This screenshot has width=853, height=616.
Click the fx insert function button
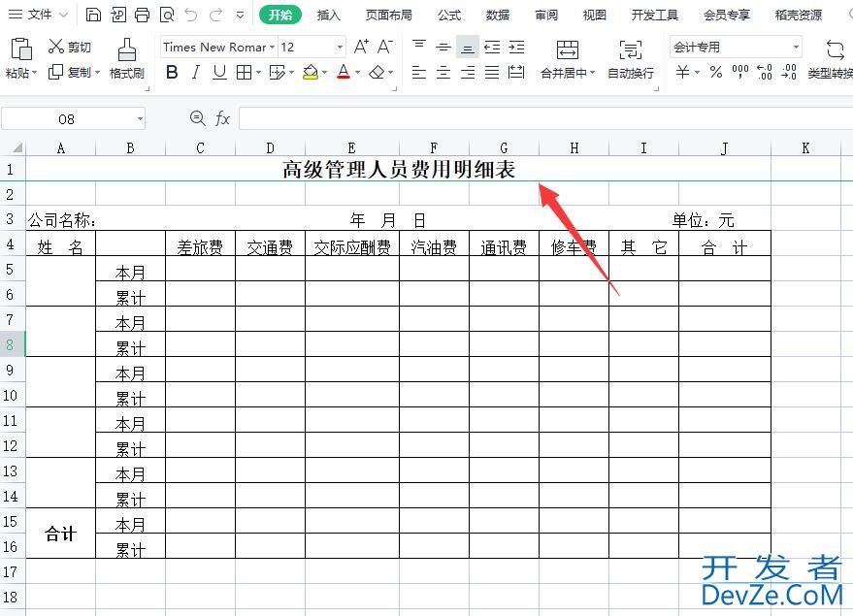coord(222,118)
